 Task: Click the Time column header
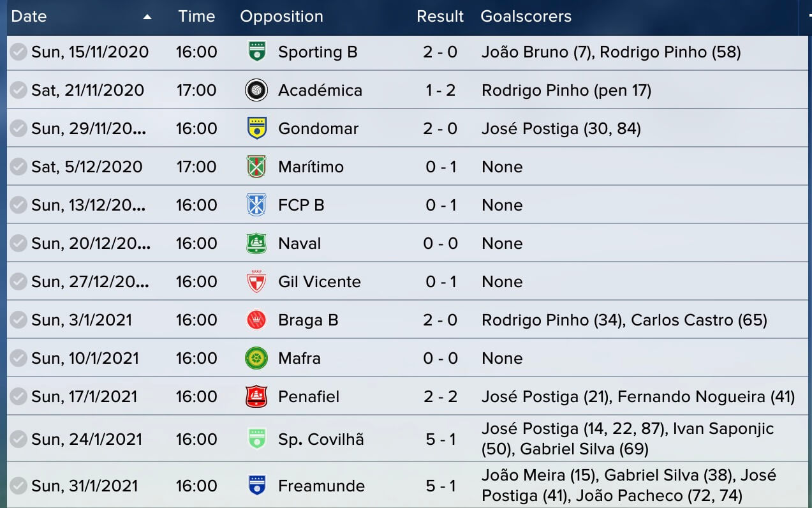click(x=196, y=17)
